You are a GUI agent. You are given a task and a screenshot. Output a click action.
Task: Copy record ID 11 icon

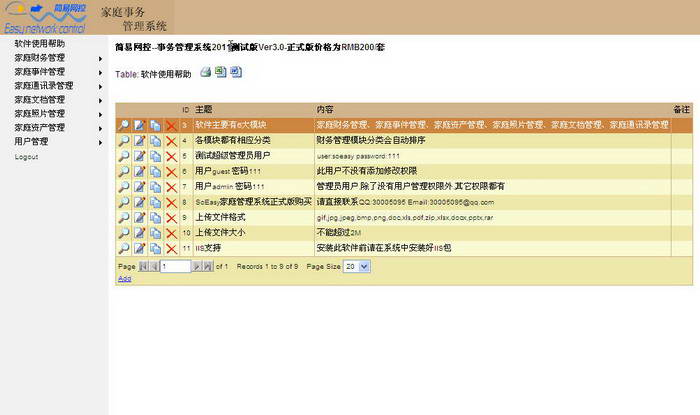[x=155, y=248]
